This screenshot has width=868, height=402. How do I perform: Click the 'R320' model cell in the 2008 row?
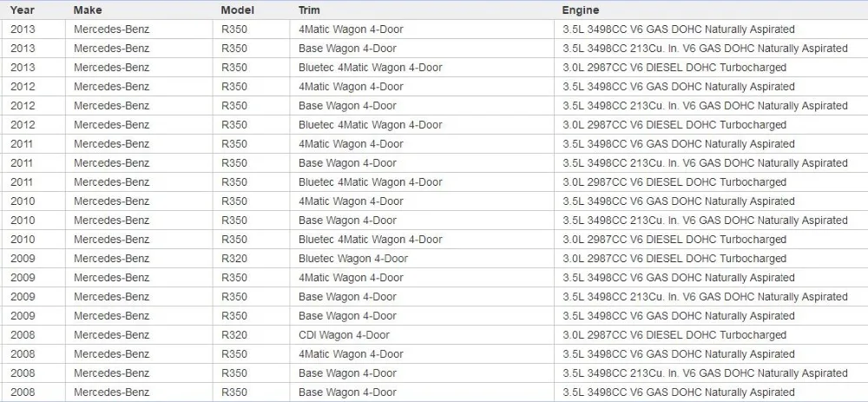[x=251, y=335]
